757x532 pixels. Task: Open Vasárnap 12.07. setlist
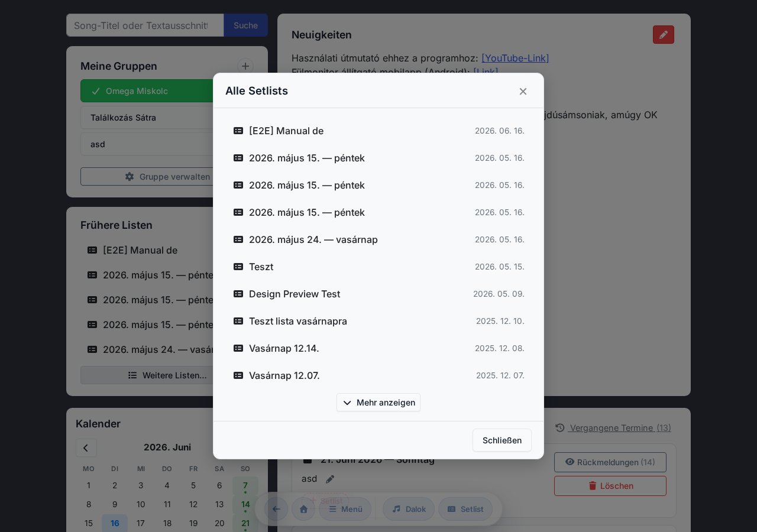(378, 375)
